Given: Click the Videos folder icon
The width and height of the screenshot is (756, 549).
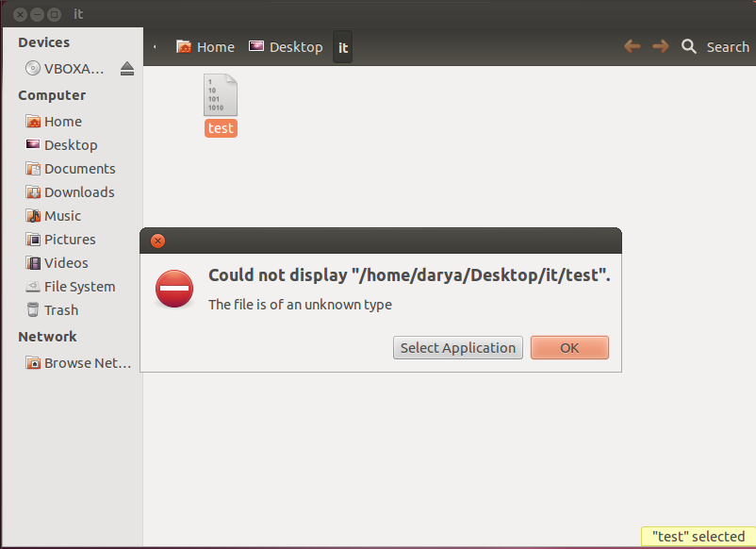Looking at the screenshot, I should pyautogui.click(x=33, y=263).
